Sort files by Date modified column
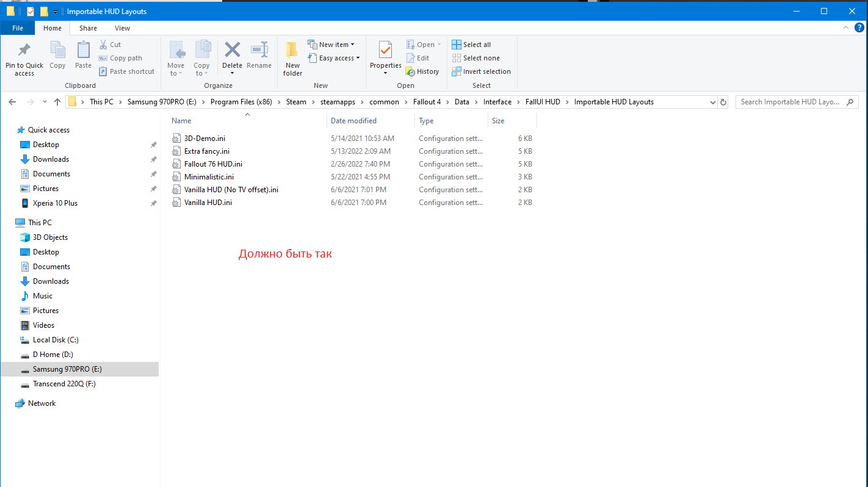This screenshot has height=487, width=868. coord(353,121)
